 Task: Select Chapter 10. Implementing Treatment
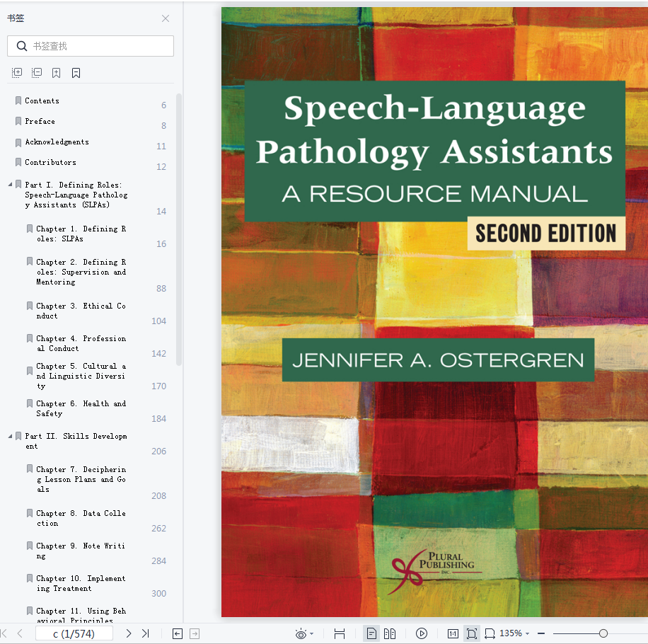[x=81, y=583]
